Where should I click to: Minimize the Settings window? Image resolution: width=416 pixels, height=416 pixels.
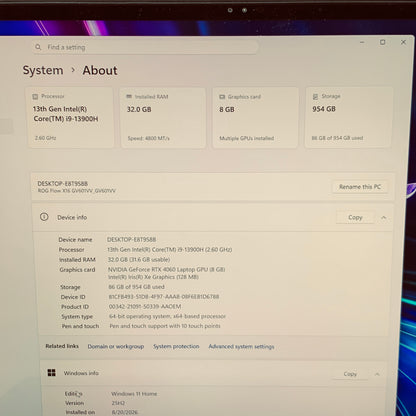click(x=362, y=42)
